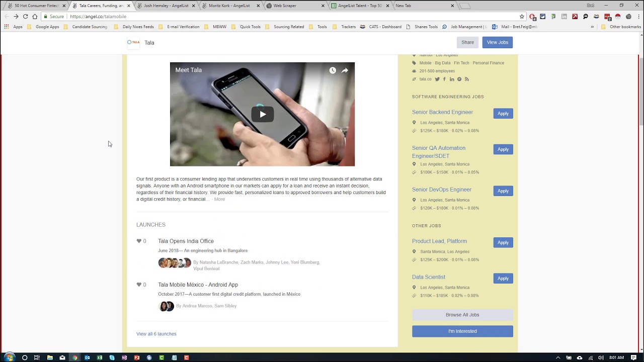Open the Other bookmarks folder
Image resolution: width=644 pixels, height=362 pixels.
coord(621,27)
